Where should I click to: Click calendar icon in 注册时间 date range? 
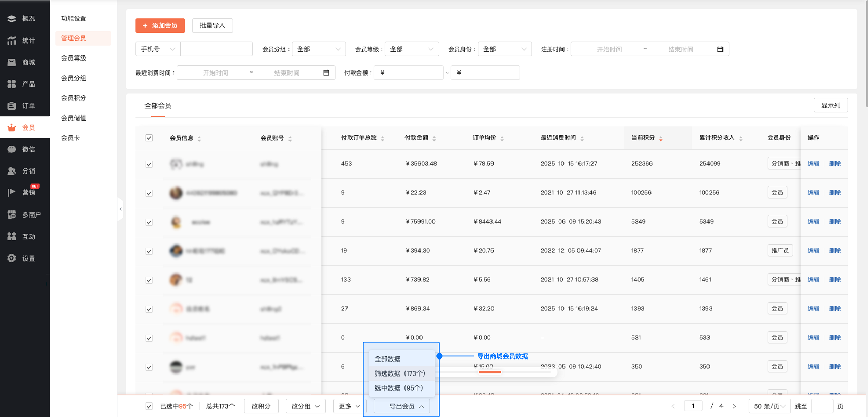(x=720, y=49)
